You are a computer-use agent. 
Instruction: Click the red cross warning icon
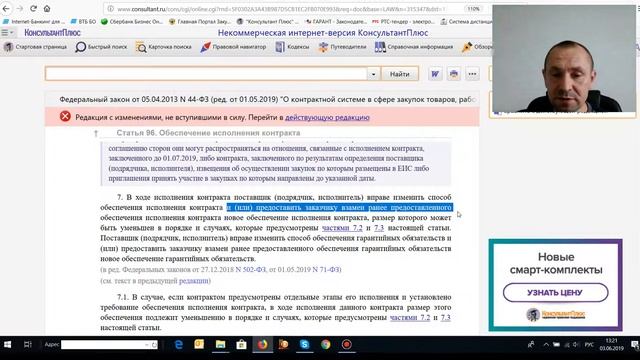[65, 117]
